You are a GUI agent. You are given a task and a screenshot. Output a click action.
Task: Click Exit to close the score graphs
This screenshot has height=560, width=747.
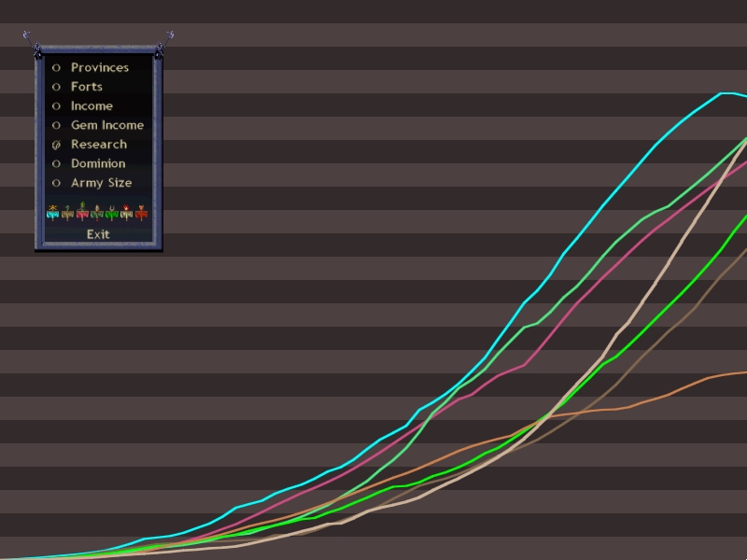(98, 234)
